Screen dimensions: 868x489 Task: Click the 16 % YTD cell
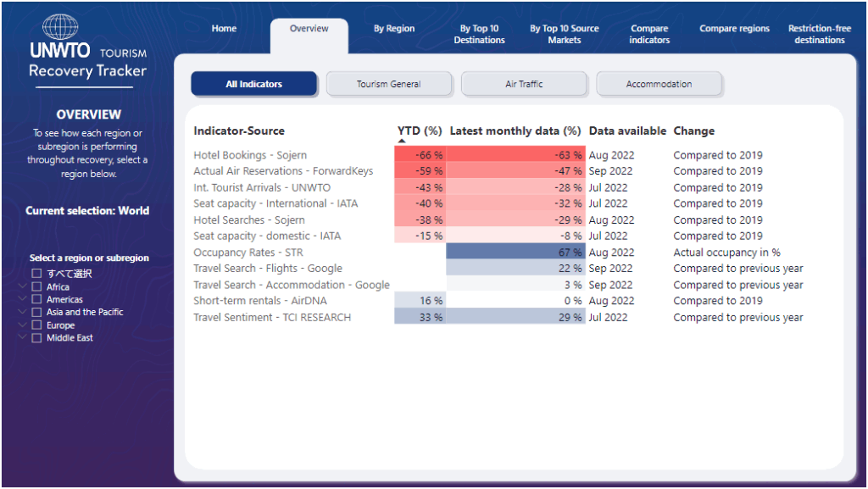pos(420,300)
